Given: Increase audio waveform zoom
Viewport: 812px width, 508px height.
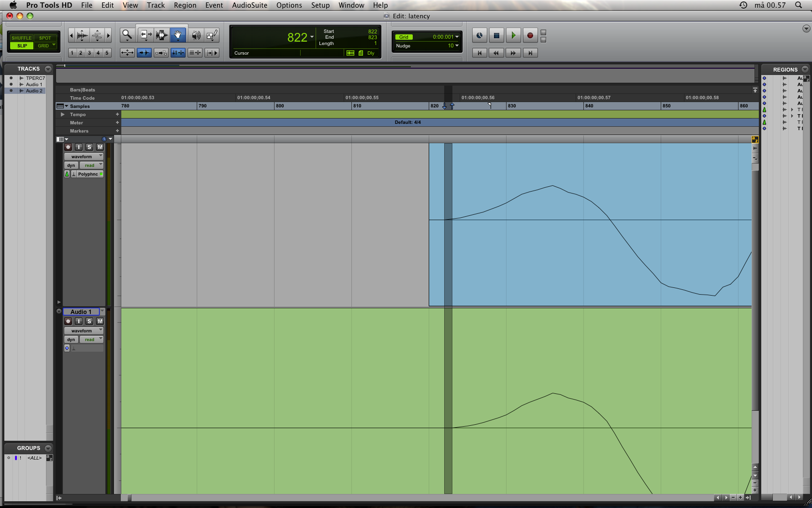Looking at the screenshot, I should (x=82, y=35).
